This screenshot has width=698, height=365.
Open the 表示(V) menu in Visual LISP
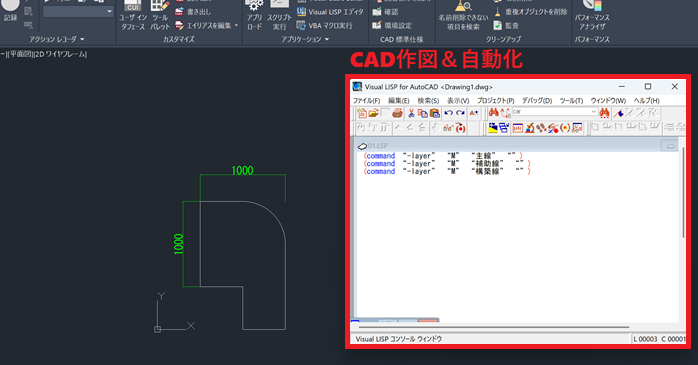point(458,101)
